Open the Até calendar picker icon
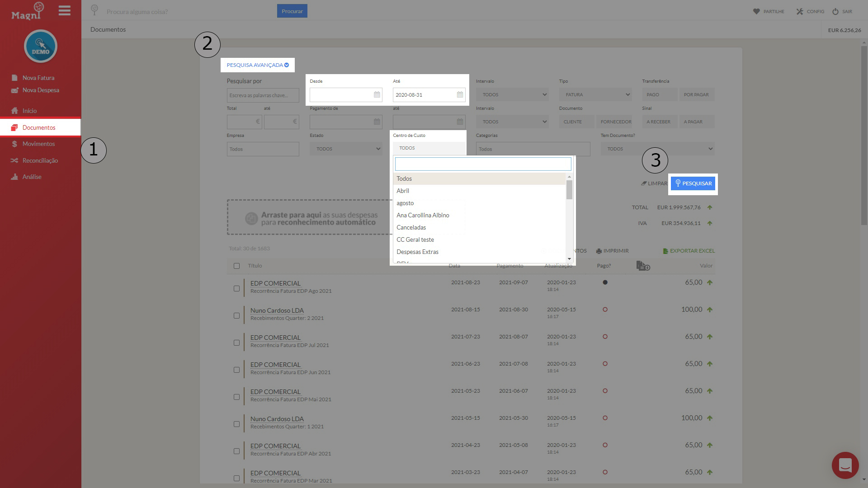The height and width of the screenshot is (488, 868). [x=460, y=95]
